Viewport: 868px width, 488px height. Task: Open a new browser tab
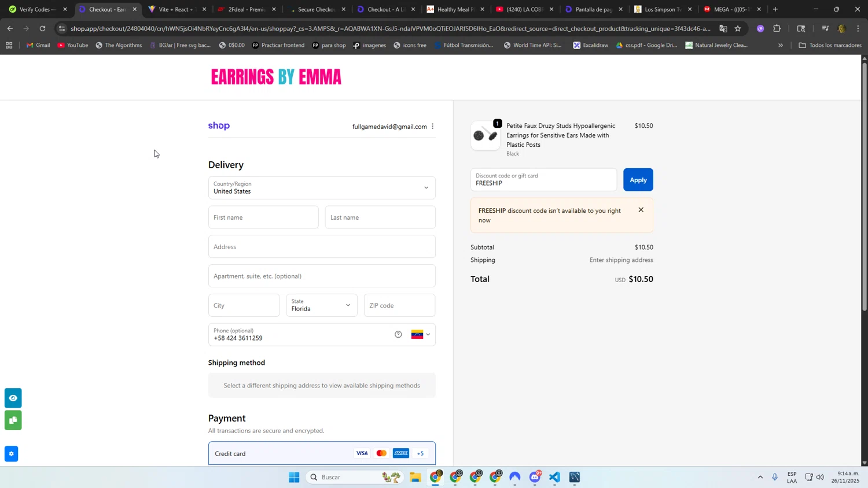(x=775, y=9)
